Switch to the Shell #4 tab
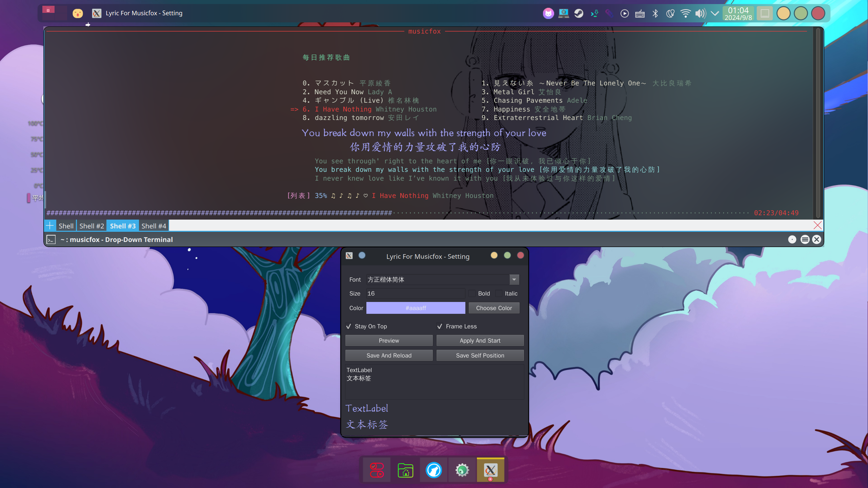 pos(154,226)
